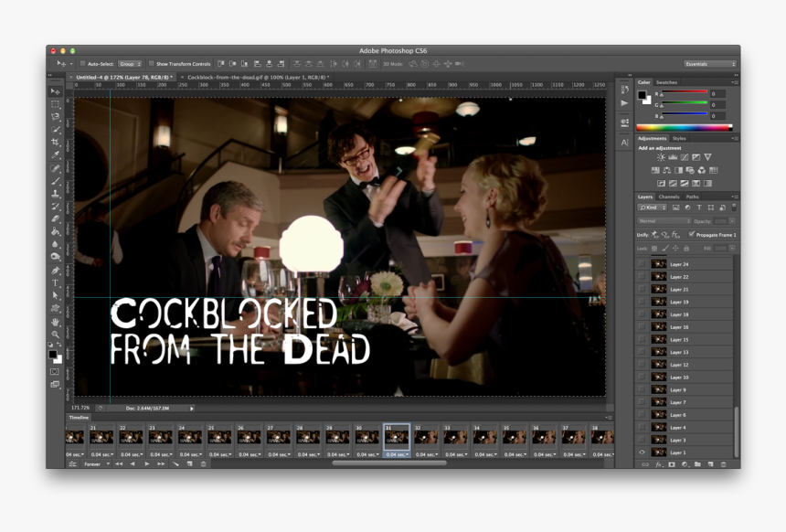The width and height of the screenshot is (786, 532).
Task: Hide Layer 1 using its eye icon
Action: point(643,452)
